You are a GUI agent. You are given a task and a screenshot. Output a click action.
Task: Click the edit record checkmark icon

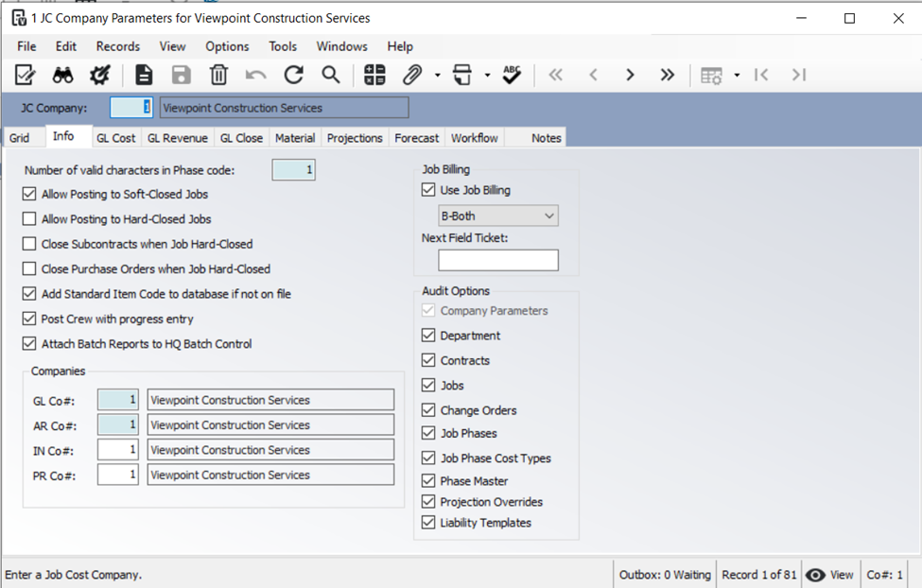coord(26,75)
